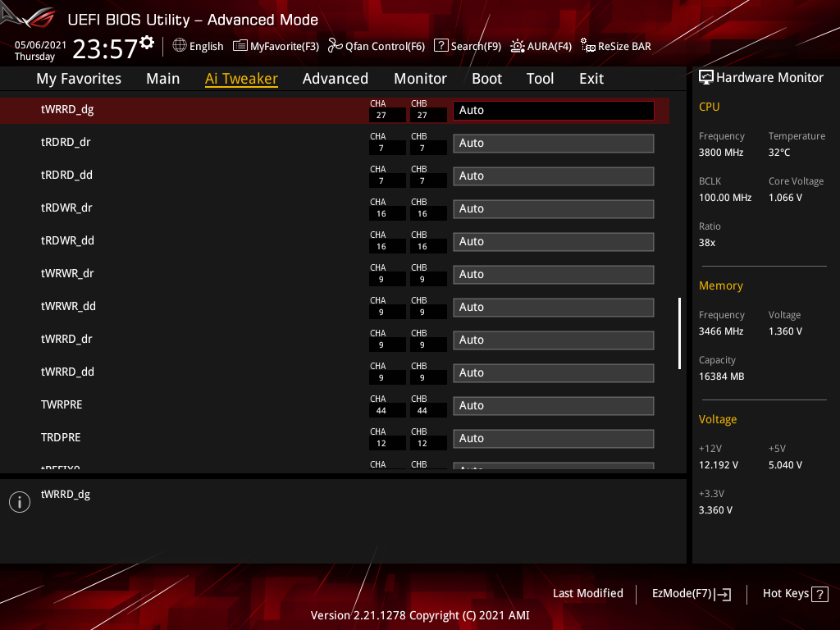Select the Ai Tweaker tab
The image size is (840, 630).
click(x=242, y=79)
